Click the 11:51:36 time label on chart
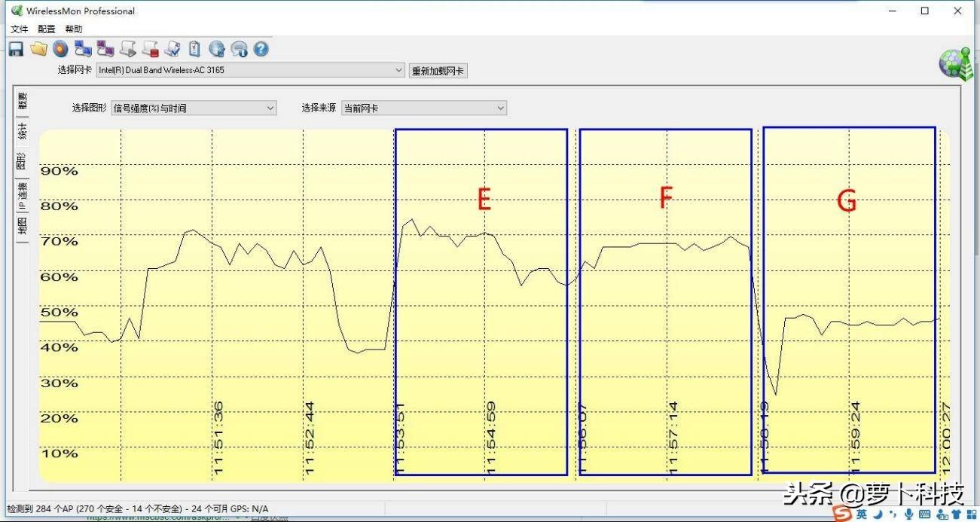The width and height of the screenshot is (980, 522). pyautogui.click(x=218, y=438)
